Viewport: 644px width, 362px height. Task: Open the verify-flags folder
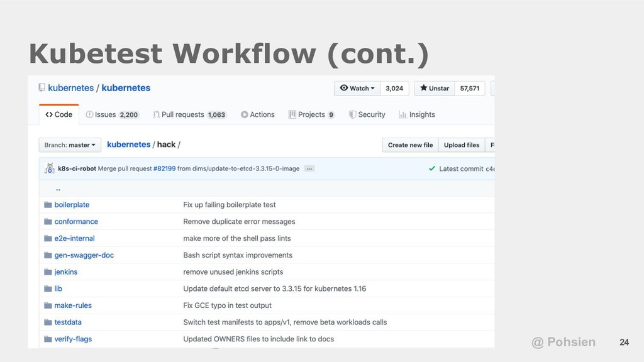click(73, 339)
